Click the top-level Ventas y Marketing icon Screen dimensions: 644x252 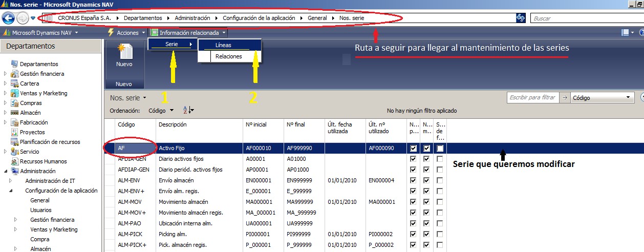[14, 93]
